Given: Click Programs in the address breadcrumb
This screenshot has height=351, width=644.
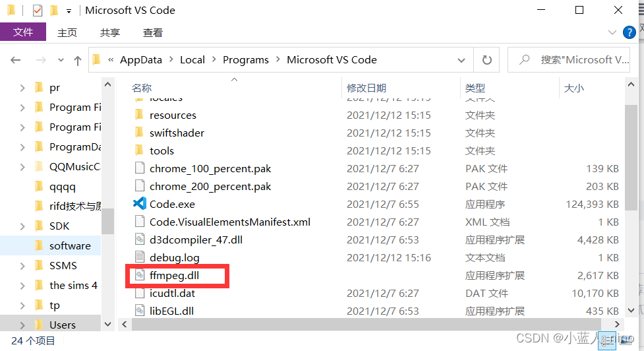Looking at the screenshot, I should 246,59.
